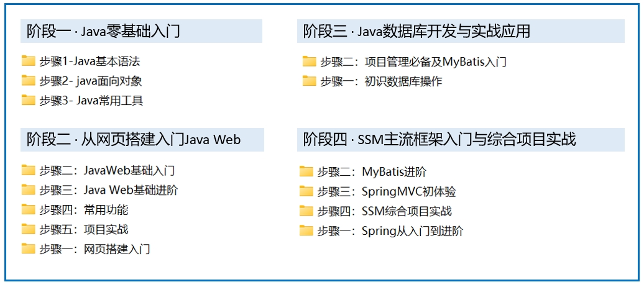Click the folder icon beside 步骤一：网页搭建入门
This screenshot has height=287, width=644.
coord(28,249)
